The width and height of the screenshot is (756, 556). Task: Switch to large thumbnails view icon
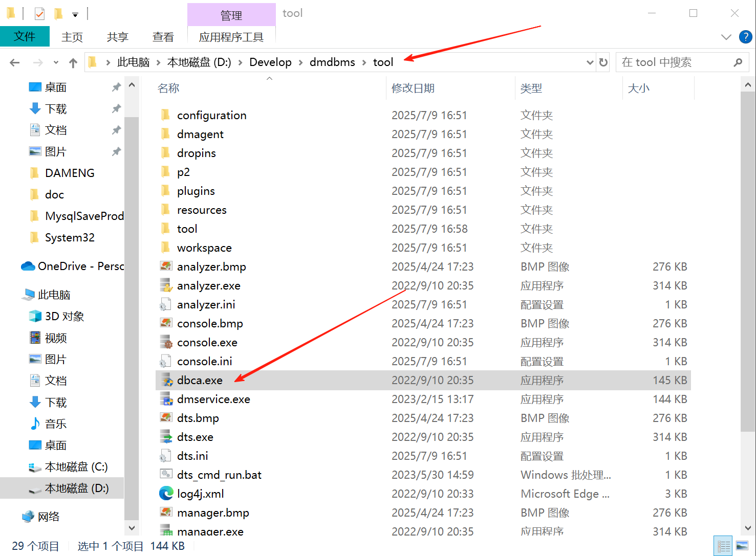point(742,546)
